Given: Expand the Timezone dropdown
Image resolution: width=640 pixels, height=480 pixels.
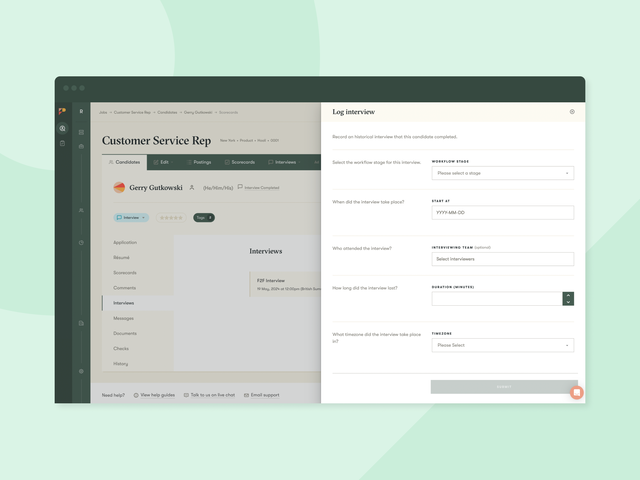Looking at the screenshot, I should (x=502, y=345).
